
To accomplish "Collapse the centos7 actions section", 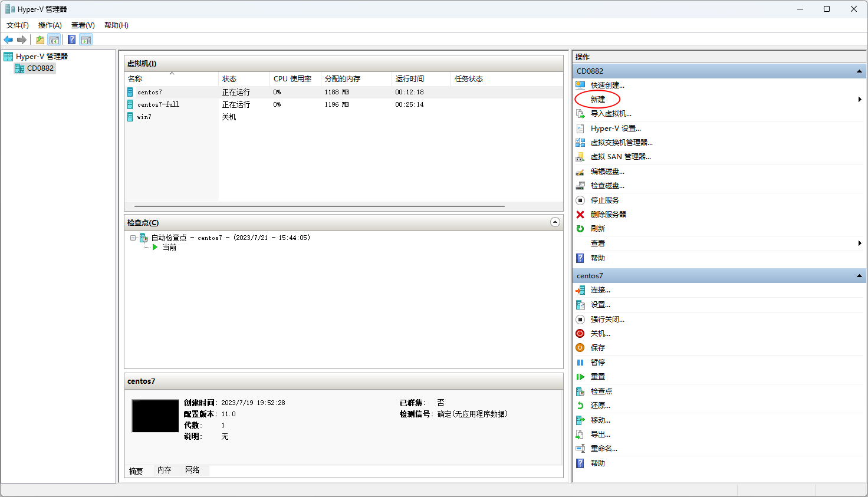I will (859, 275).
